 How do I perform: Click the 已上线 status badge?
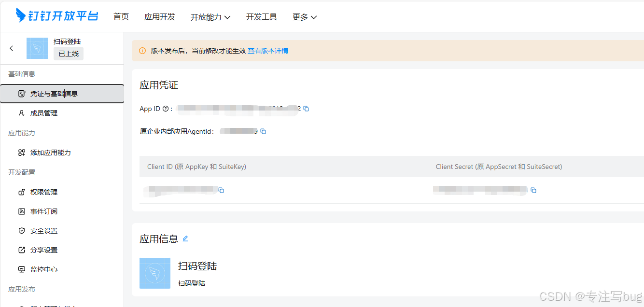[x=69, y=54]
